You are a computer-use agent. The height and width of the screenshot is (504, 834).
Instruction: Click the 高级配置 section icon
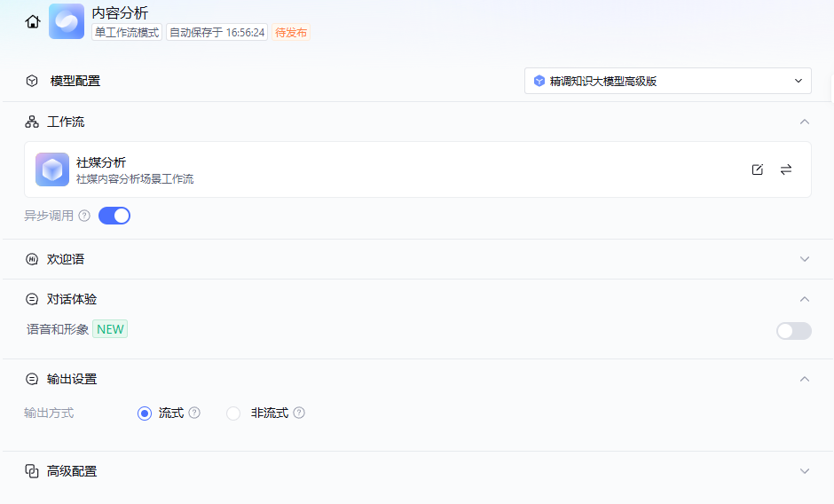[32, 471]
